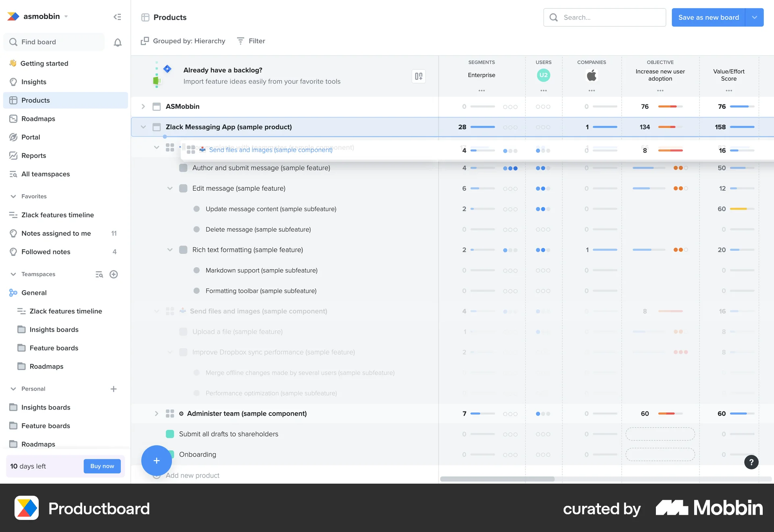Collapse the left sidebar

coord(117,17)
